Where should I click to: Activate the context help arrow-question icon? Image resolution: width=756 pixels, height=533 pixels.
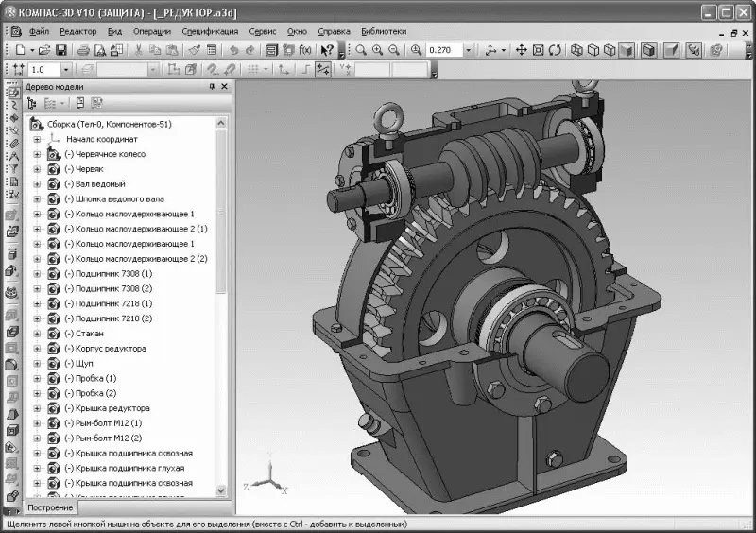[x=327, y=50]
